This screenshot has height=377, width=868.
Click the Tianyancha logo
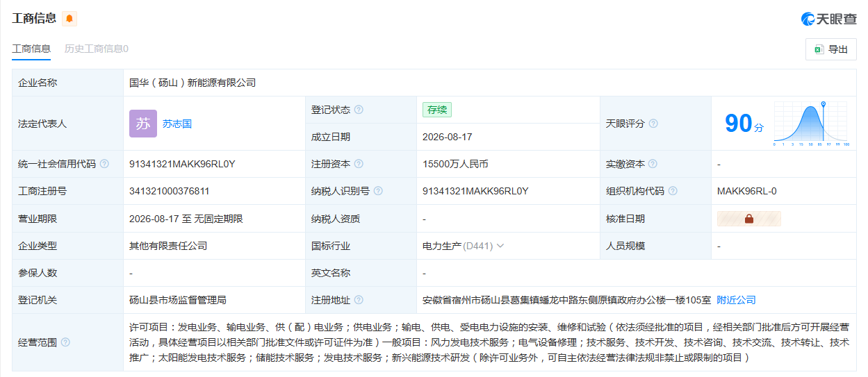pos(828,19)
